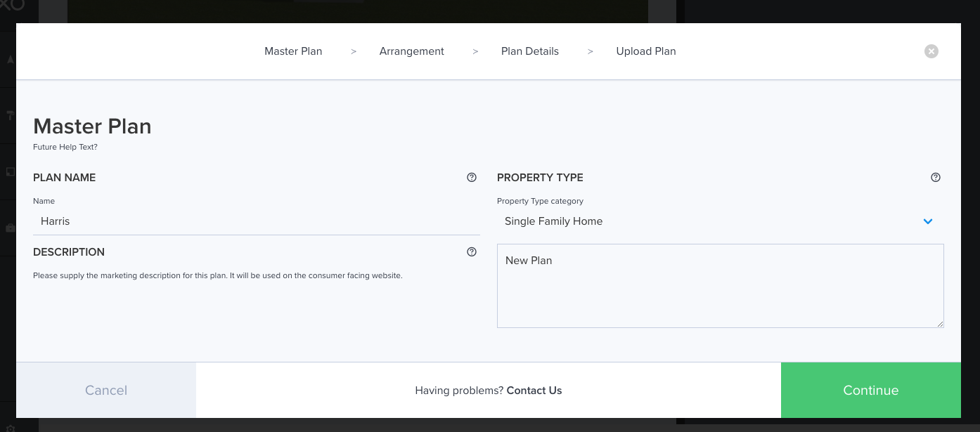Click the settings gear at bottom-left sidebar
This screenshot has width=980, height=432.
pos(10,427)
